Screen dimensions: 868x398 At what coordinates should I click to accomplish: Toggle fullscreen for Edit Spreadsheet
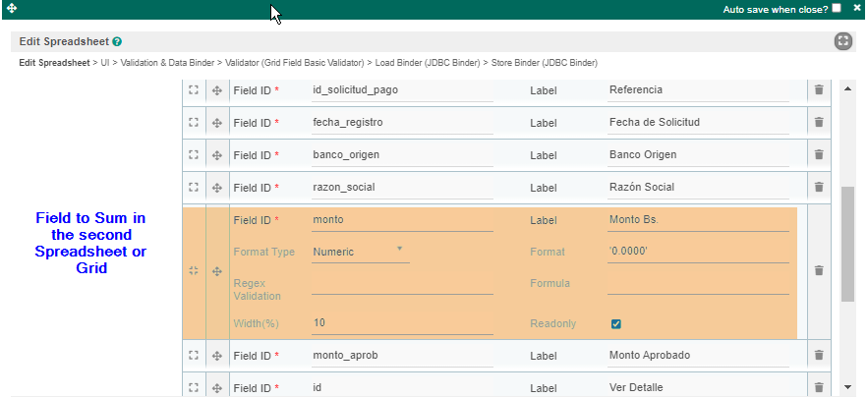(x=842, y=41)
